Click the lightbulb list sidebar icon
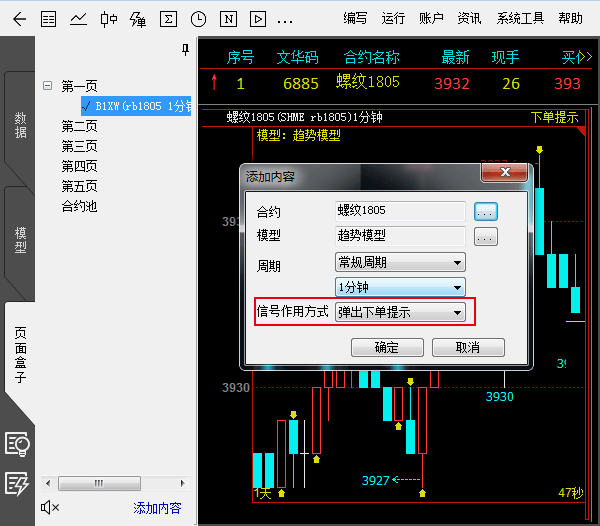Image resolution: width=600 pixels, height=526 pixels. (x=17, y=444)
